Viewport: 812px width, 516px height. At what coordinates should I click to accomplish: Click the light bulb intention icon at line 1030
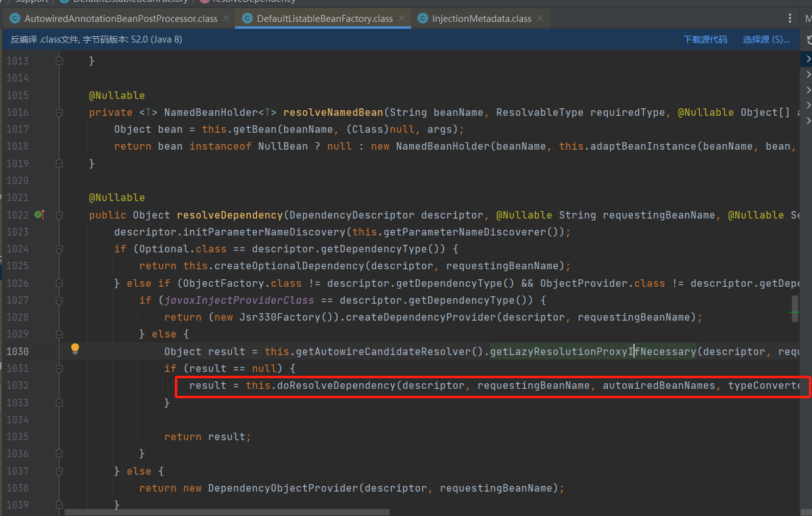tap(75, 349)
